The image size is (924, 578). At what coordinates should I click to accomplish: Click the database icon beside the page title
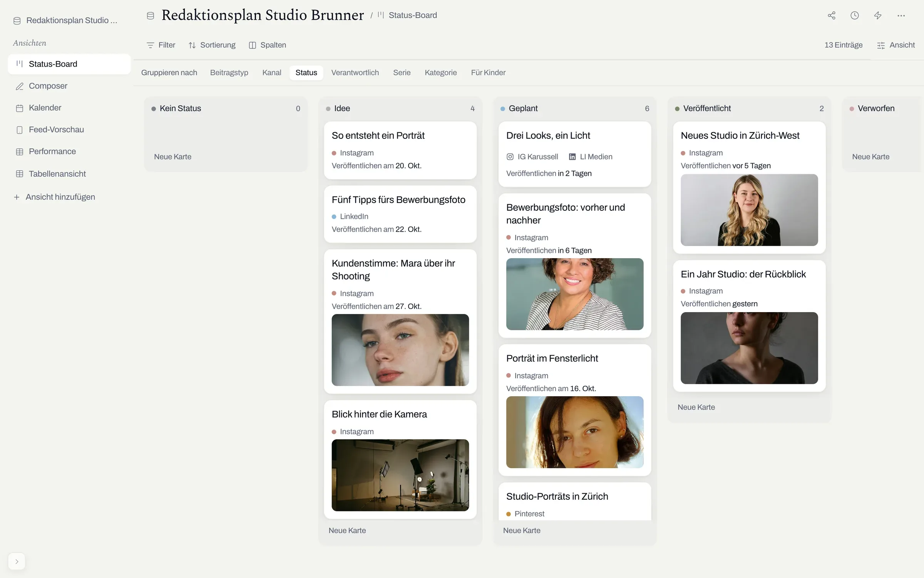151,15
